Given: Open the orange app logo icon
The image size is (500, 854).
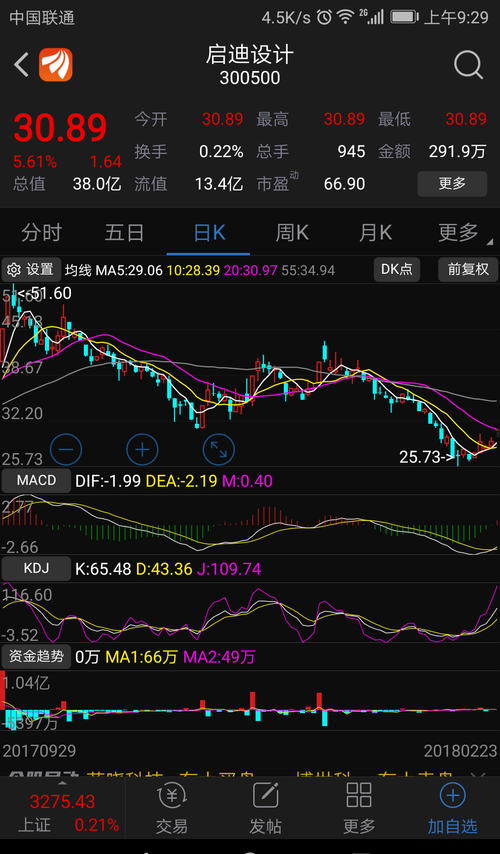Looking at the screenshot, I should pyautogui.click(x=56, y=65).
